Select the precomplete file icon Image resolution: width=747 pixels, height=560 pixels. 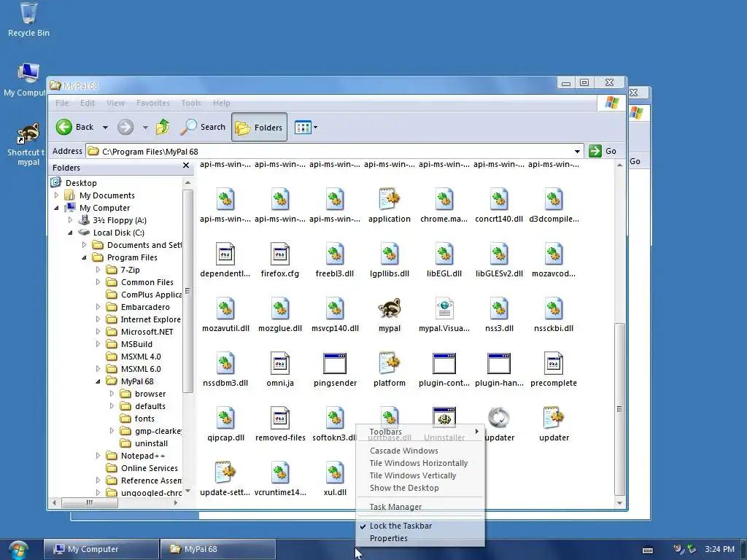tap(554, 364)
